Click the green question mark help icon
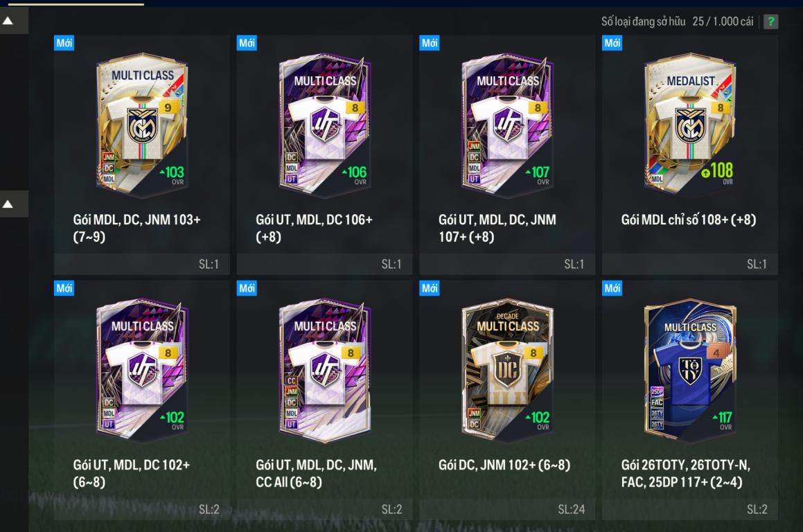The width and height of the screenshot is (803, 532). (x=770, y=21)
